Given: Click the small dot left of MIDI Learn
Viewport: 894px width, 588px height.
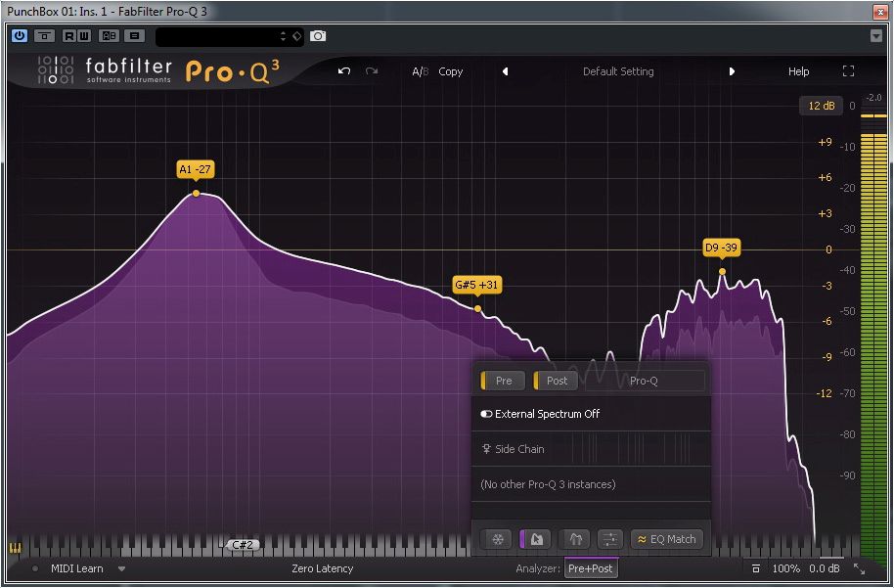Looking at the screenshot, I should [x=35, y=568].
